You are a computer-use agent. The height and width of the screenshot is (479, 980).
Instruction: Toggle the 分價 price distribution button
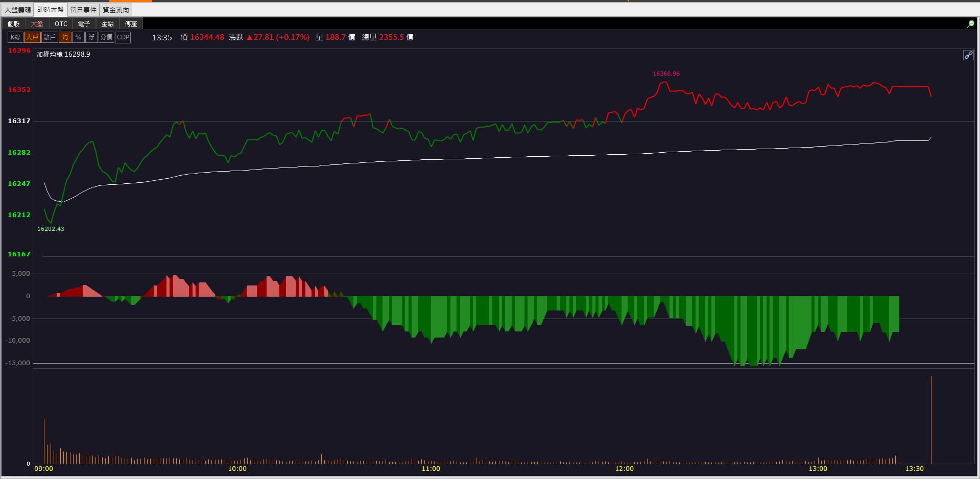[x=106, y=37]
